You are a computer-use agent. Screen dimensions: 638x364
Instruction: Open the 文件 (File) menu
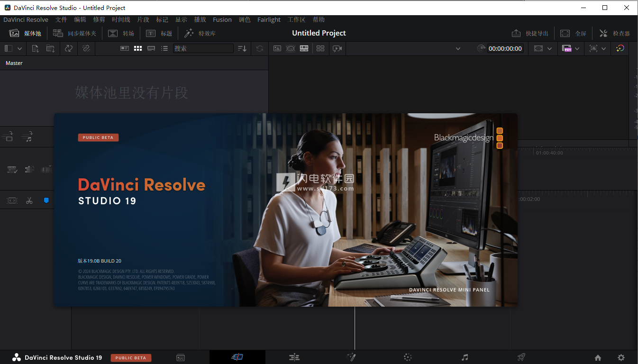[61, 19]
